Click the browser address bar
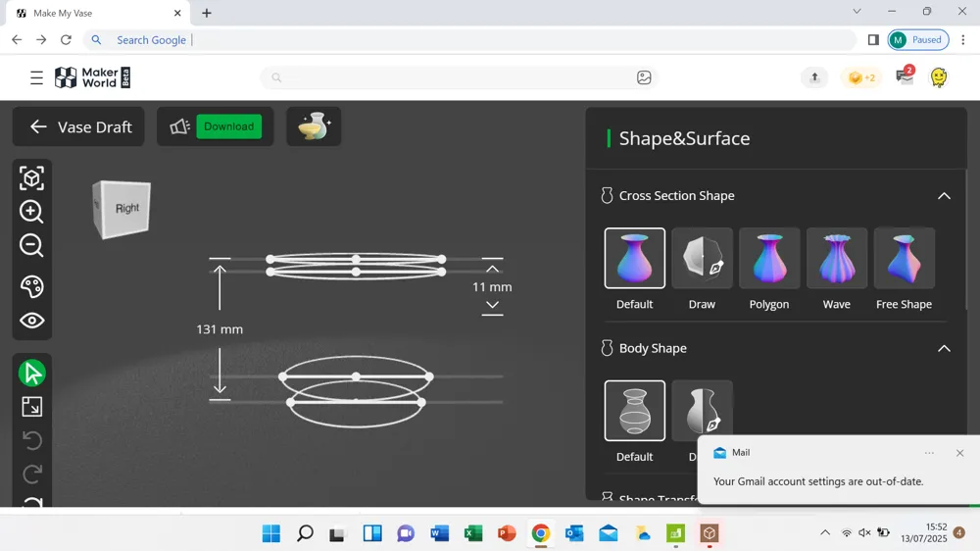 [x=468, y=40]
